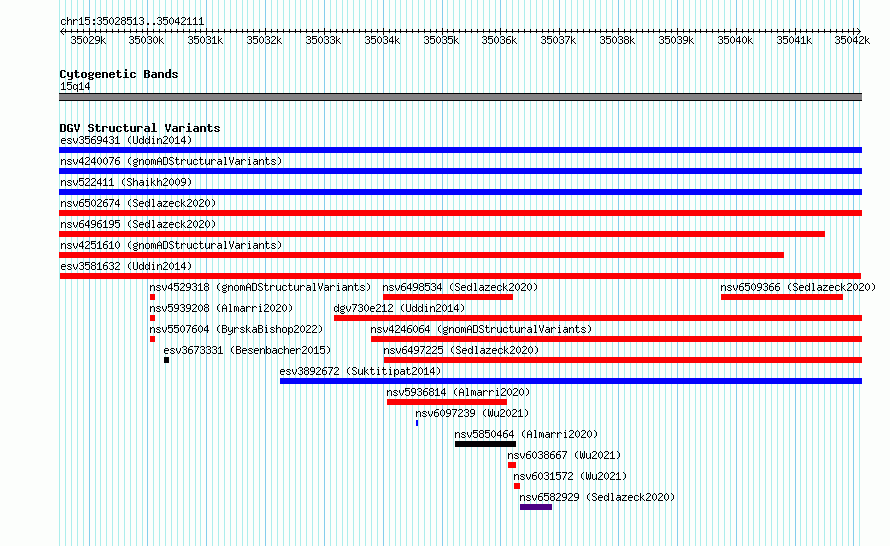Open the nsv6496195 (Sedlazeck2020) label
Screen dimensions: 890x546
138,224
